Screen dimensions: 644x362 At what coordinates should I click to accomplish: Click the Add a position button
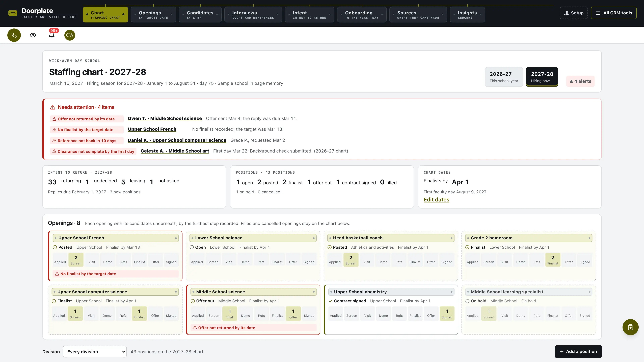click(578, 351)
